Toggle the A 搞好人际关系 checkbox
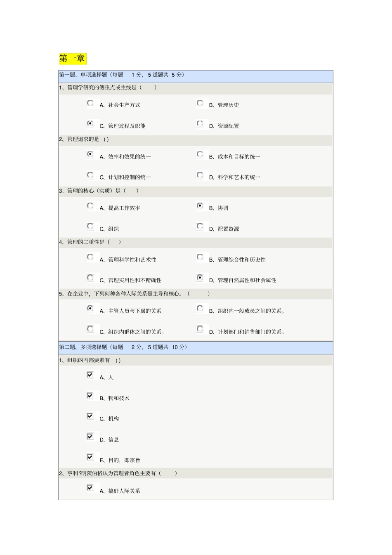 [x=90, y=488]
